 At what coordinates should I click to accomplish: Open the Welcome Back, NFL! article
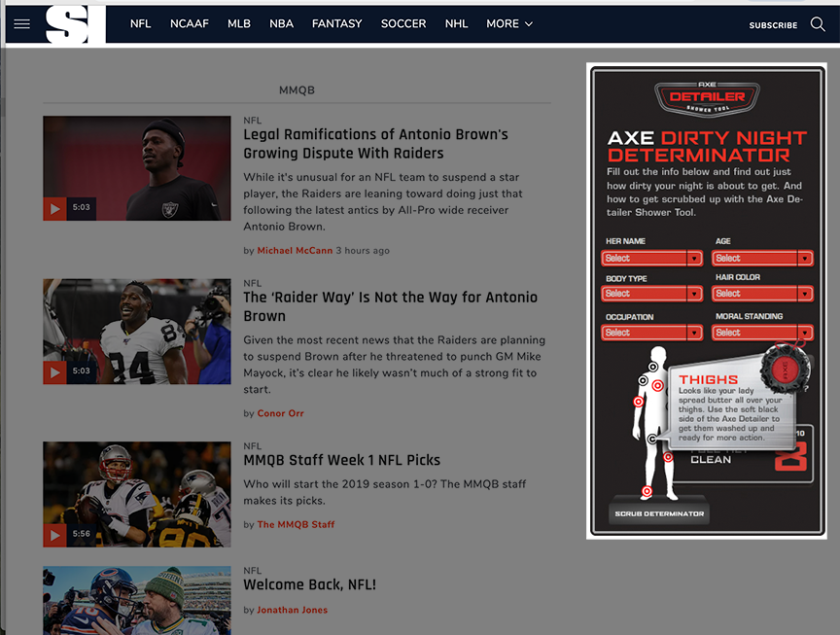(309, 584)
